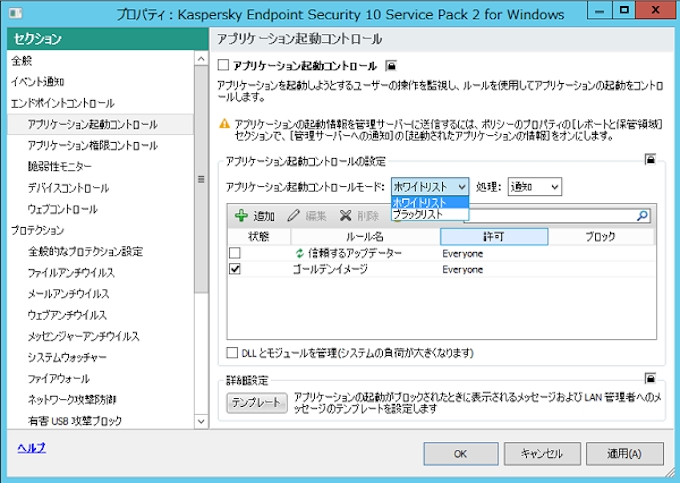Toggle lock icon of 詳細設定 group
The width and height of the screenshot is (680, 483).
[650, 378]
